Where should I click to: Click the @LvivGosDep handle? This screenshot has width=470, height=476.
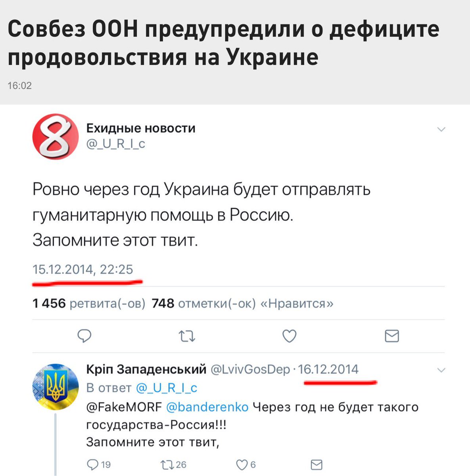[x=251, y=370]
